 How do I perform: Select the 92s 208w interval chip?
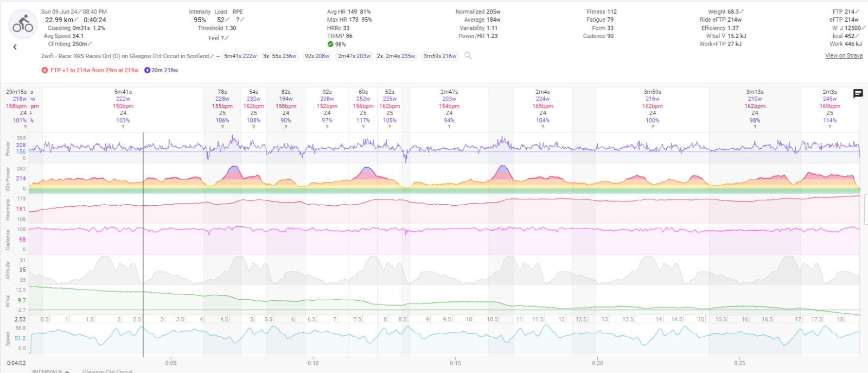[317, 56]
